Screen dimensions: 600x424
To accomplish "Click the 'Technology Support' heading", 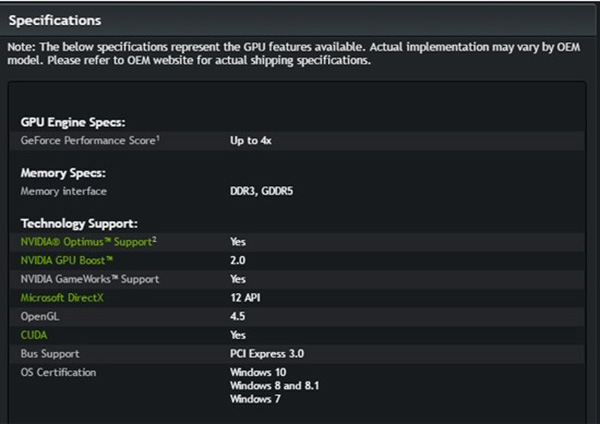I will pyautogui.click(x=79, y=223).
